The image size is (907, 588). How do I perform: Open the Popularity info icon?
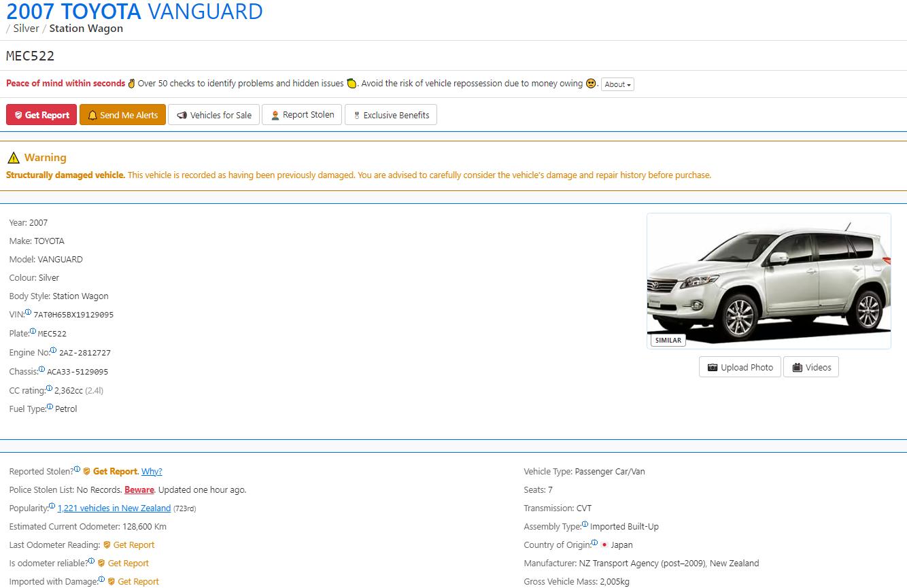tap(52, 506)
